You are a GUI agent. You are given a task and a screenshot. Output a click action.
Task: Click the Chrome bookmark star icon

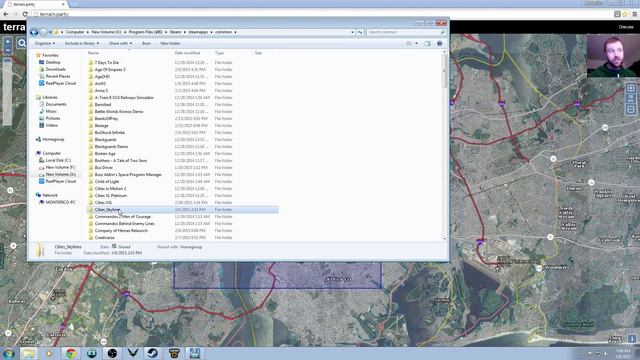point(625,14)
